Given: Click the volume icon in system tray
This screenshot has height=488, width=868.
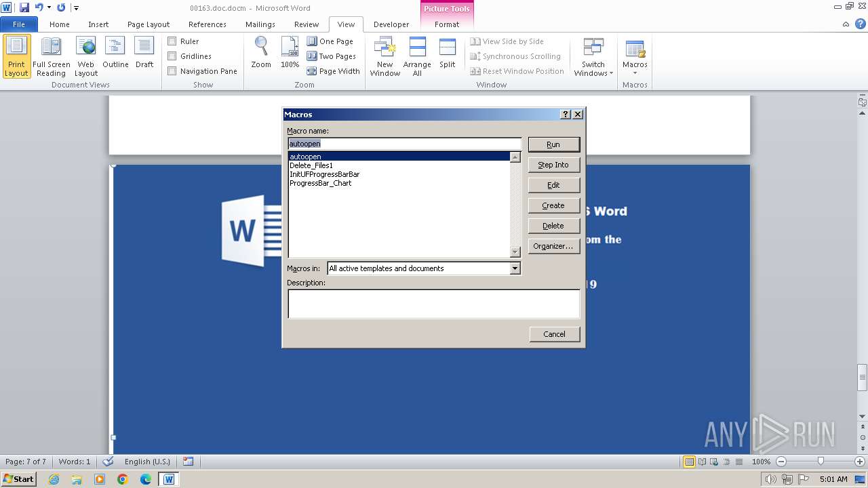Looking at the screenshot, I should point(770,479).
